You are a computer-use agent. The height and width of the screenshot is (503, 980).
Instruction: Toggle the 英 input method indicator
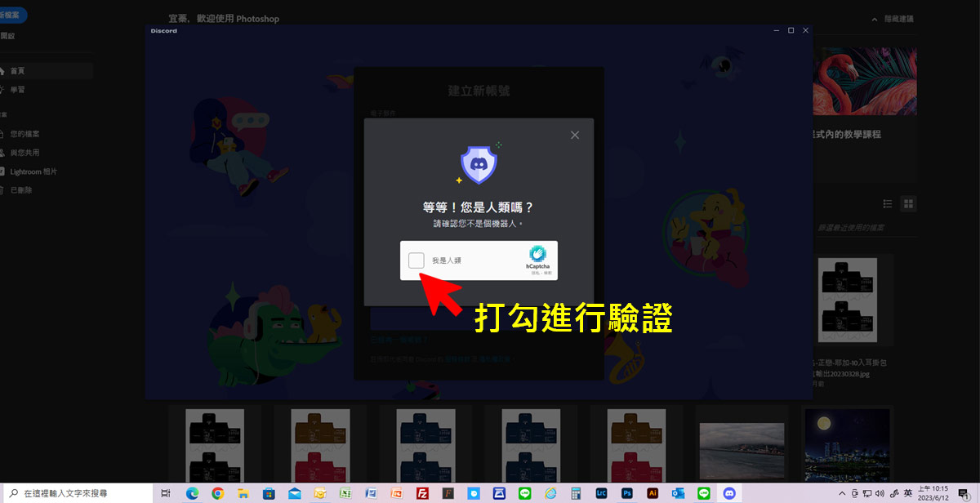(x=908, y=493)
